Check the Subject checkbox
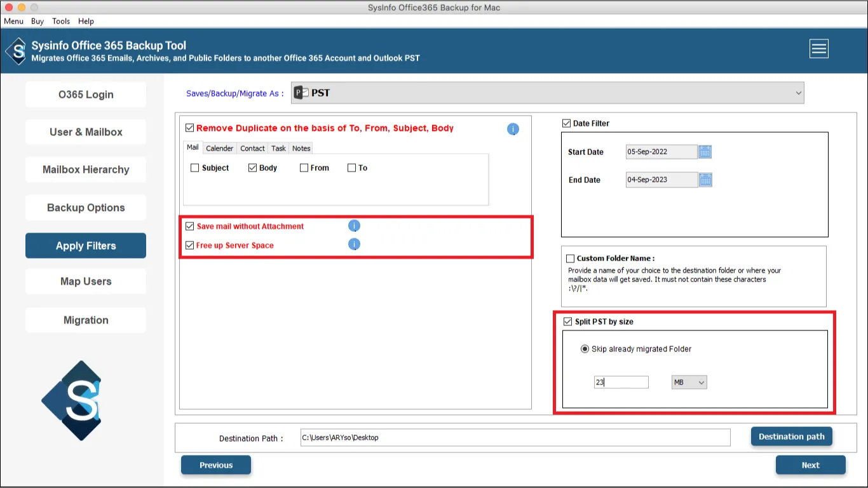The width and height of the screenshot is (868, 488). click(194, 168)
